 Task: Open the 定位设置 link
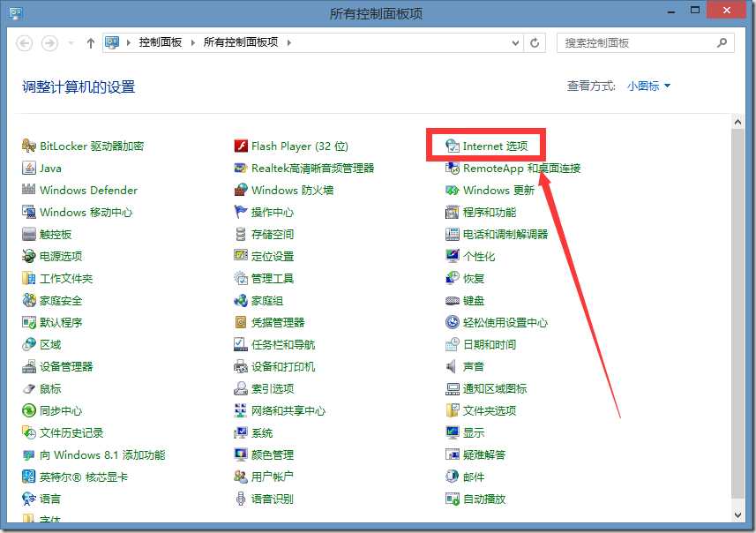273,256
